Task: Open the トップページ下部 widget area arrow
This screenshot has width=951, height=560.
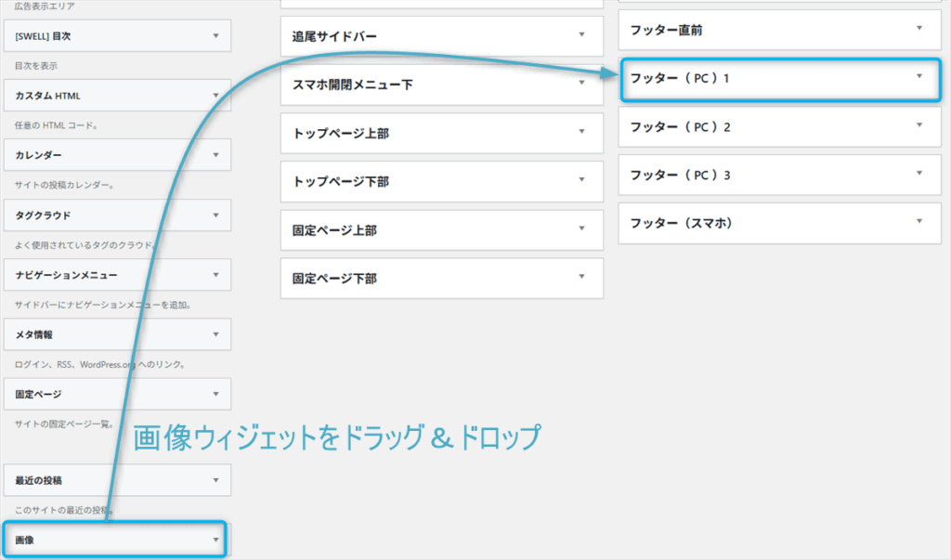Action: pos(581,179)
